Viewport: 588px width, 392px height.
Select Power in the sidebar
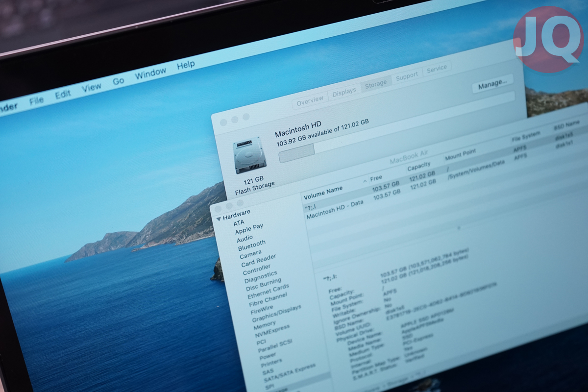[268, 357]
